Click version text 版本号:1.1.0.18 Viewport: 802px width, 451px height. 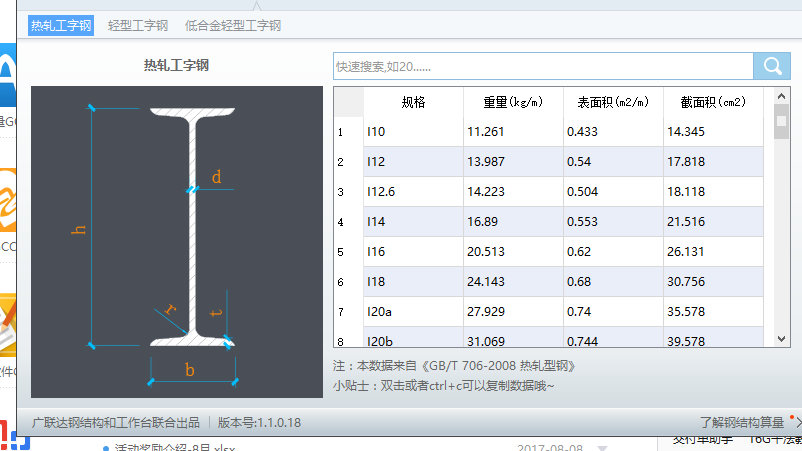click(259, 422)
